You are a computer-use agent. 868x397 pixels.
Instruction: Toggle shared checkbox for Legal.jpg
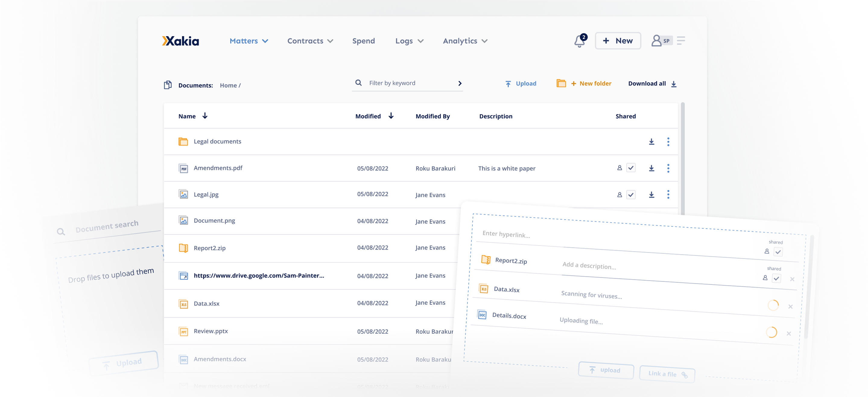coord(631,195)
